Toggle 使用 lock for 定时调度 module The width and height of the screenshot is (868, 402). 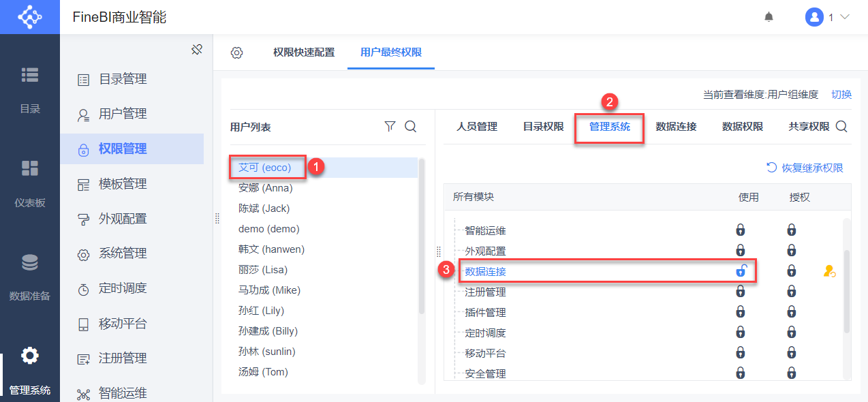pyautogui.click(x=741, y=333)
